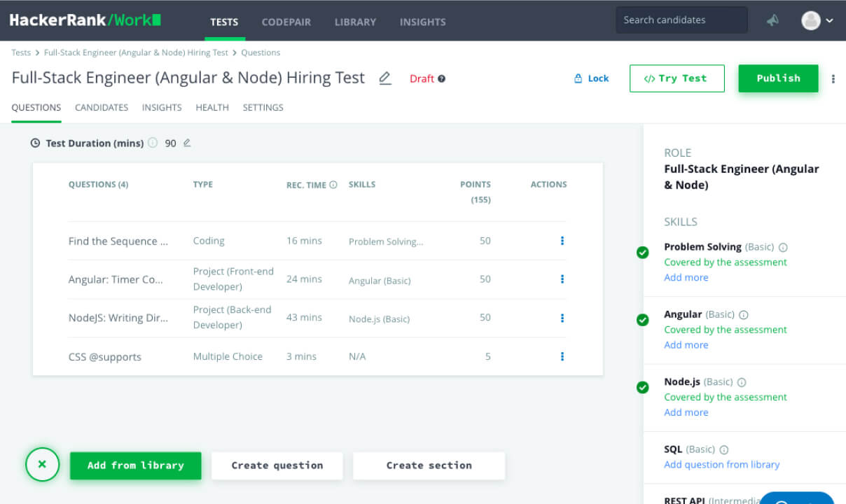Open the top Insights navigation item
The image size is (846, 504).
[x=422, y=22]
